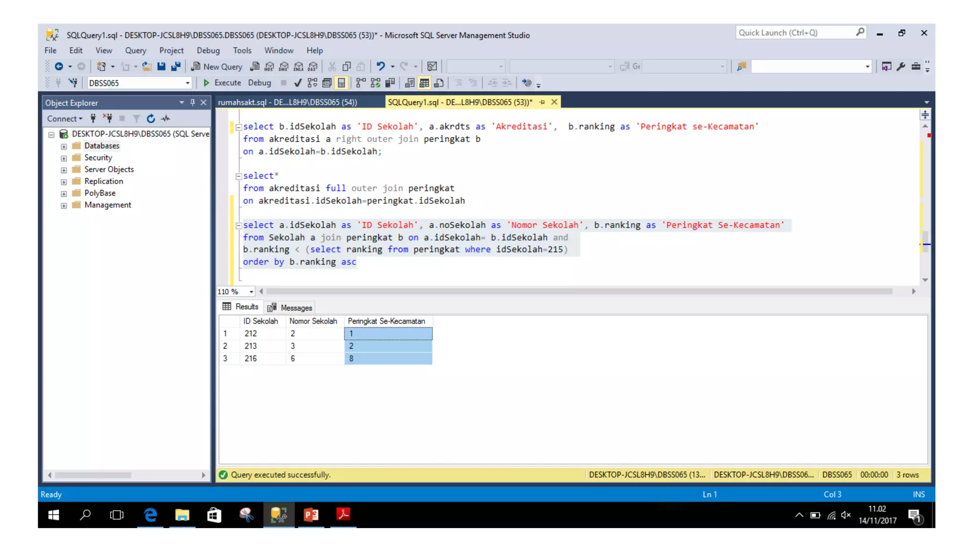Viewport: 980px width, 551px height.
Task: Click the Execute query button
Action: (x=222, y=83)
